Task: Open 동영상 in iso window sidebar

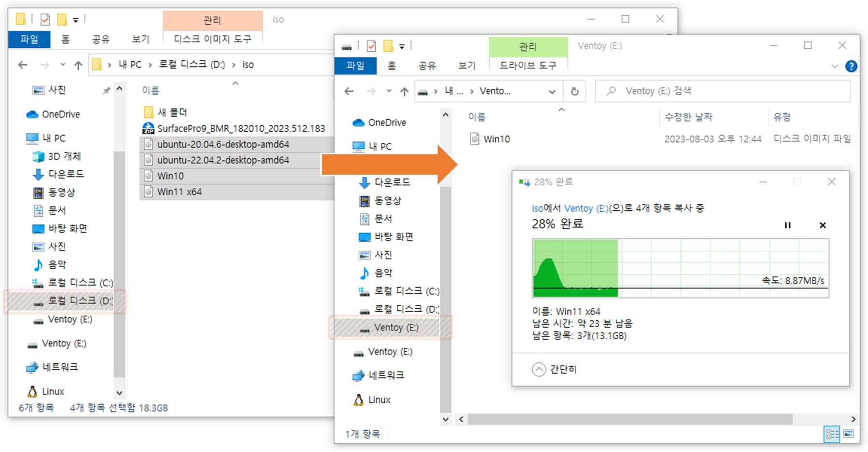Action: pyautogui.click(x=54, y=192)
